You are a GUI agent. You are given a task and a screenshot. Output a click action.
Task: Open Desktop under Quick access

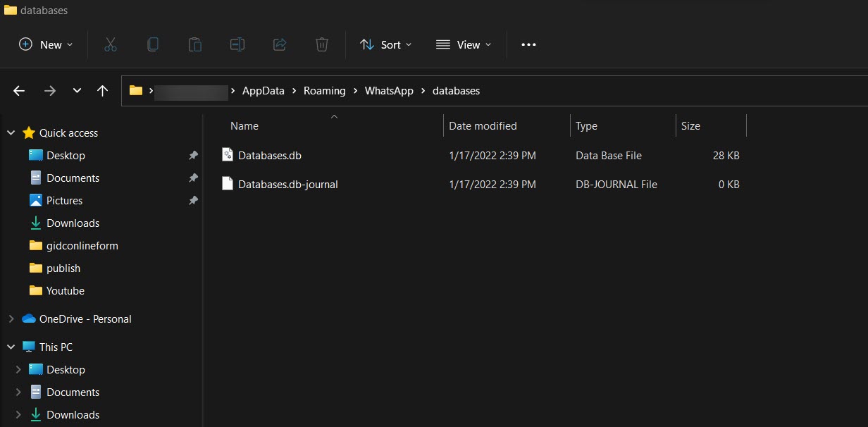[x=66, y=155]
